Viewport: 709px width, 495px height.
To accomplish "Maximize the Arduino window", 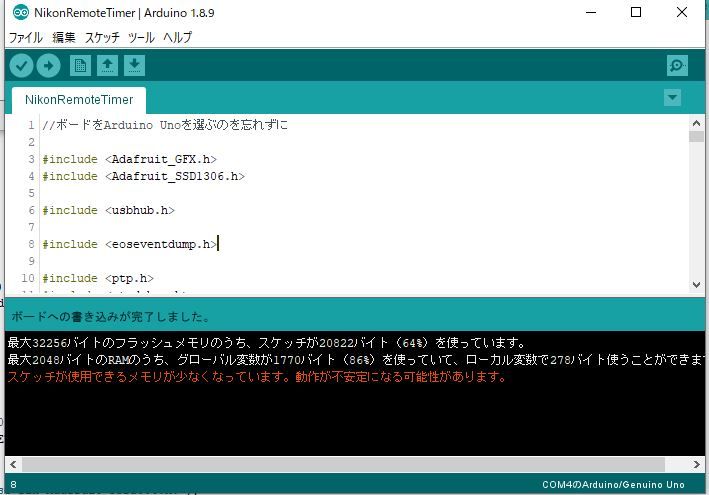I will coord(636,13).
